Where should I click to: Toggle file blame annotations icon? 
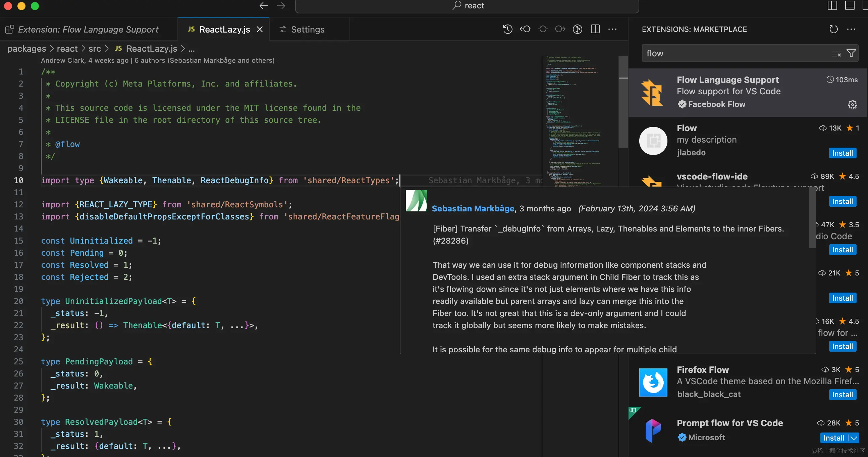tap(578, 29)
